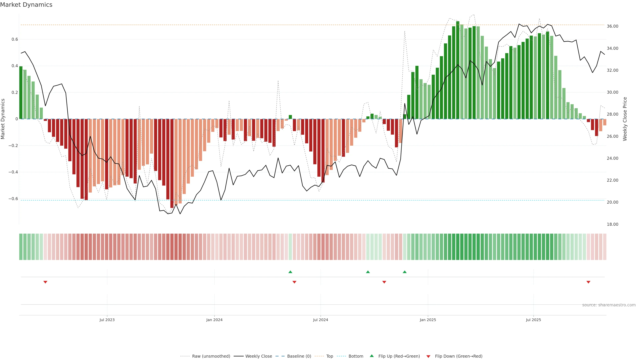Open the source: sharemaestro.com link text
Screen dimensions: 644x362
click(x=609, y=305)
